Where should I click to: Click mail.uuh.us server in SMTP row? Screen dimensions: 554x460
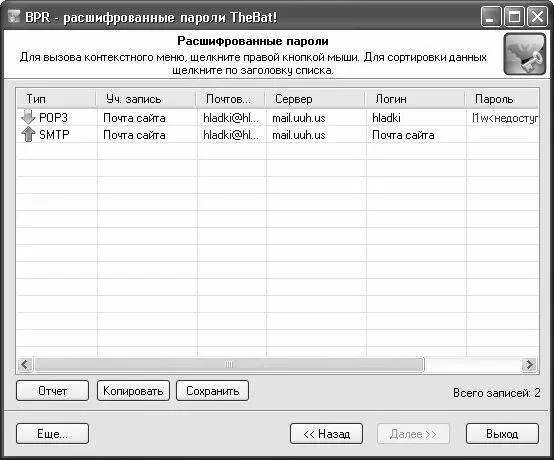tap(299, 135)
